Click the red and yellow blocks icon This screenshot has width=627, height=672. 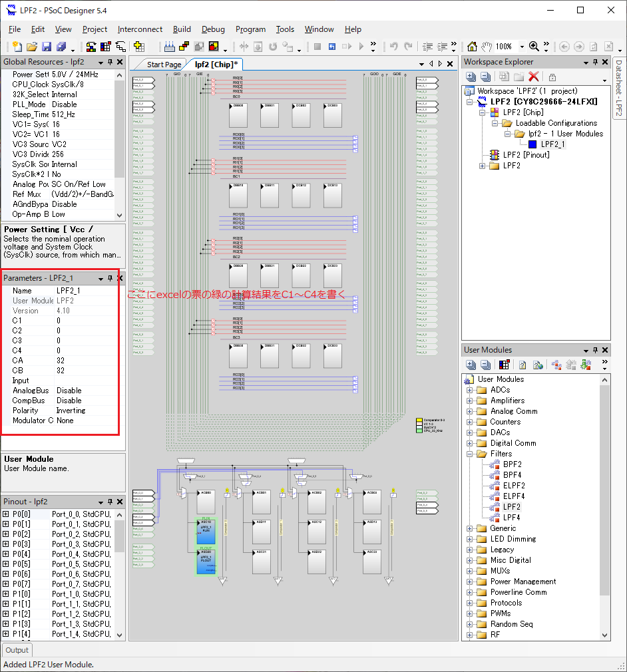184,47
